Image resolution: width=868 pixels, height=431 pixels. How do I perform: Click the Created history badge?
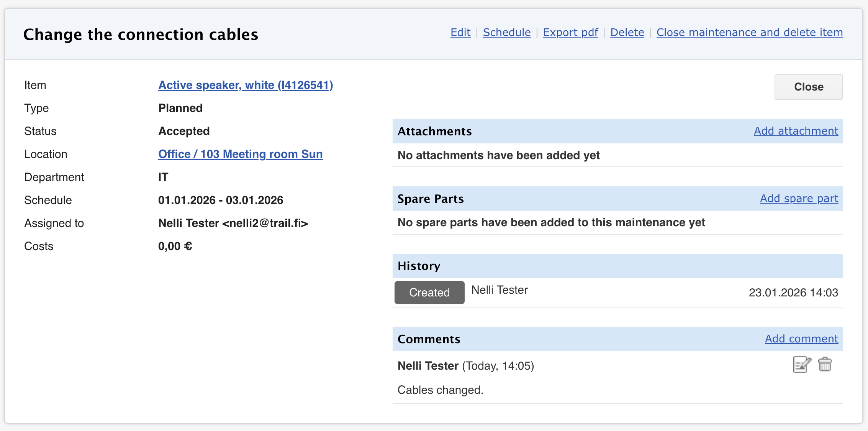point(429,293)
